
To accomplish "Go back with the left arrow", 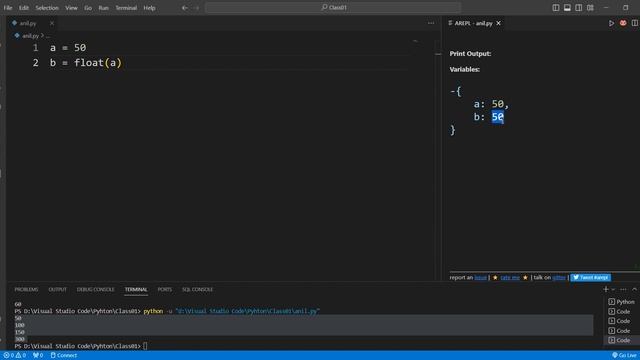I will [x=184, y=8].
